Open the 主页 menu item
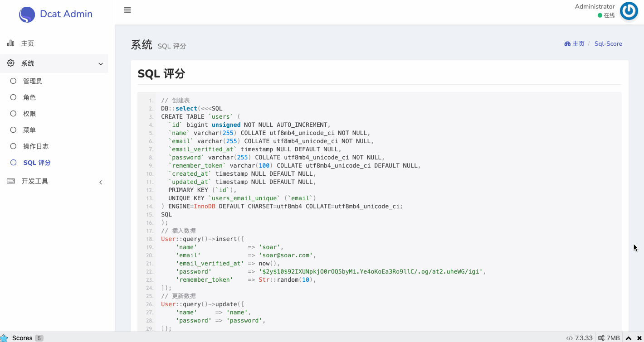This screenshot has height=342, width=644. [x=54, y=43]
